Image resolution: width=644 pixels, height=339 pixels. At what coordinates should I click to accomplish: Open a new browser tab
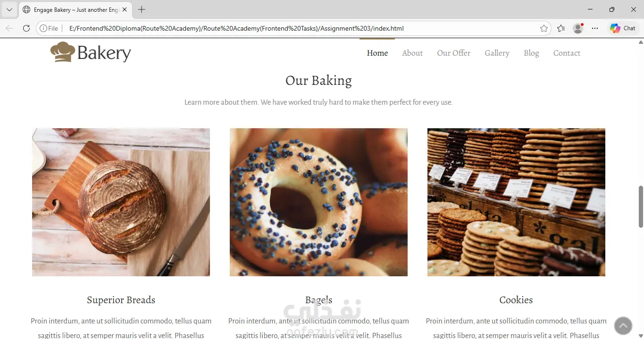[x=142, y=9]
